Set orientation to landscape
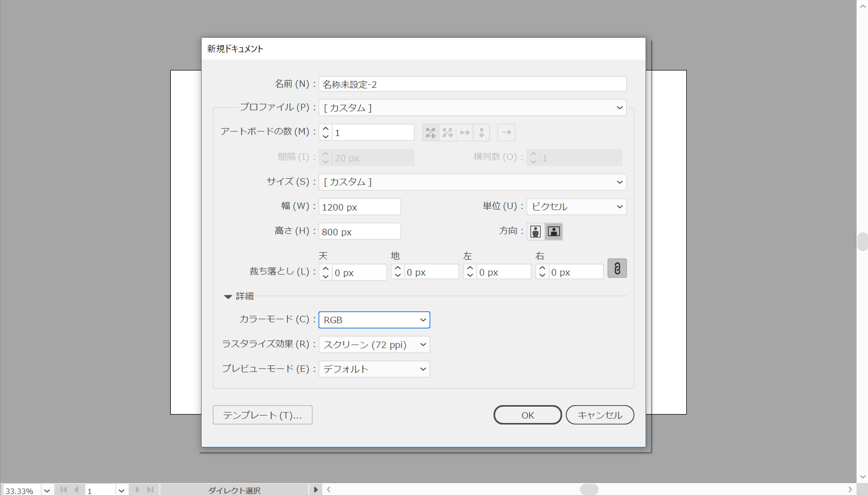This screenshot has height=495, width=868. point(554,231)
